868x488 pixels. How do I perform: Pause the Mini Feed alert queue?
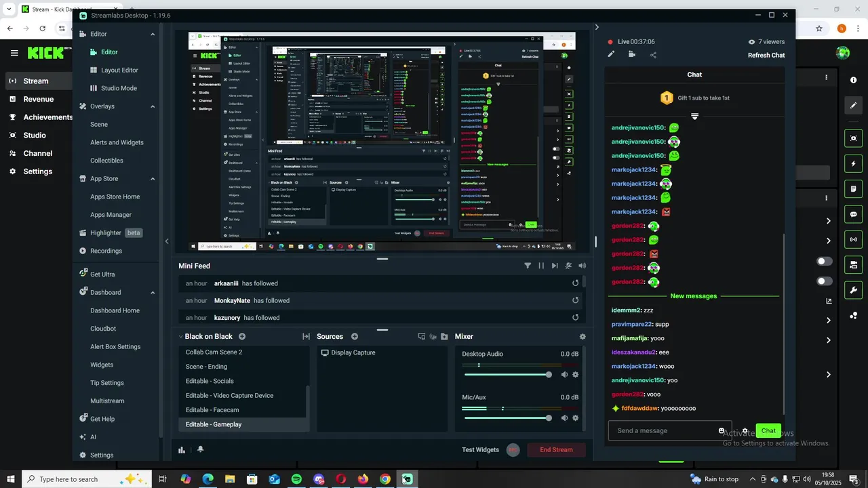point(541,266)
